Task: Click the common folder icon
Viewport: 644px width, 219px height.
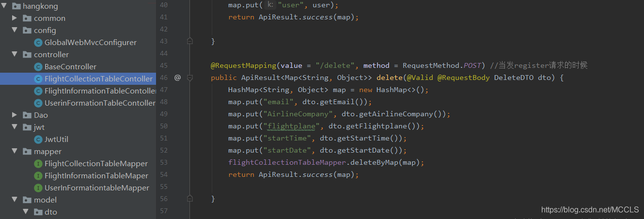Action: point(27,18)
